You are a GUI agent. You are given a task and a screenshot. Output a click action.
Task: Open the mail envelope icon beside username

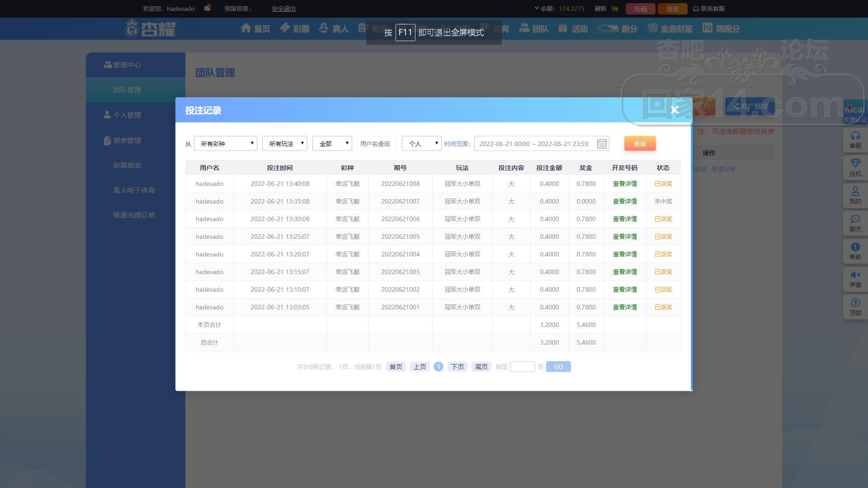pyautogui.click(x=207, y=8)
